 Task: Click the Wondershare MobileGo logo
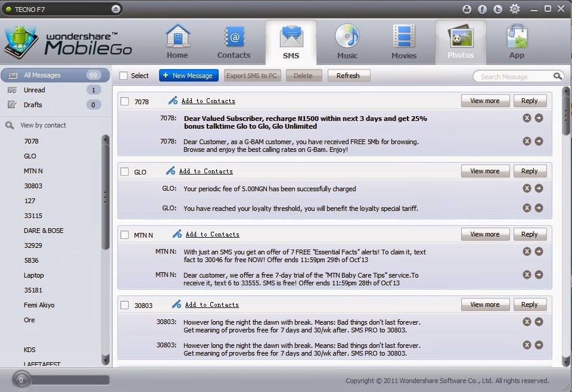click(68, 42)
